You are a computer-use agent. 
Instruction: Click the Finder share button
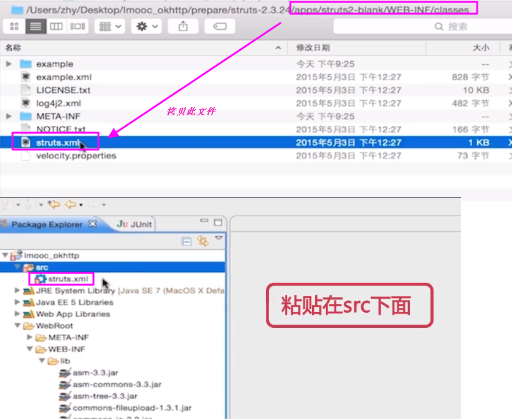[x=183, y=26]
